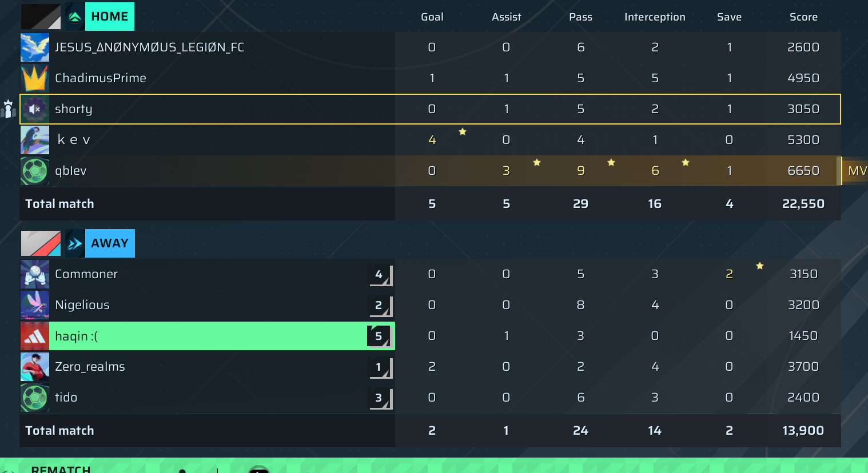The width and height of the screenshot is (868, 473).
Task: Open qblev's soccer ball avatar
Action: 35,171
